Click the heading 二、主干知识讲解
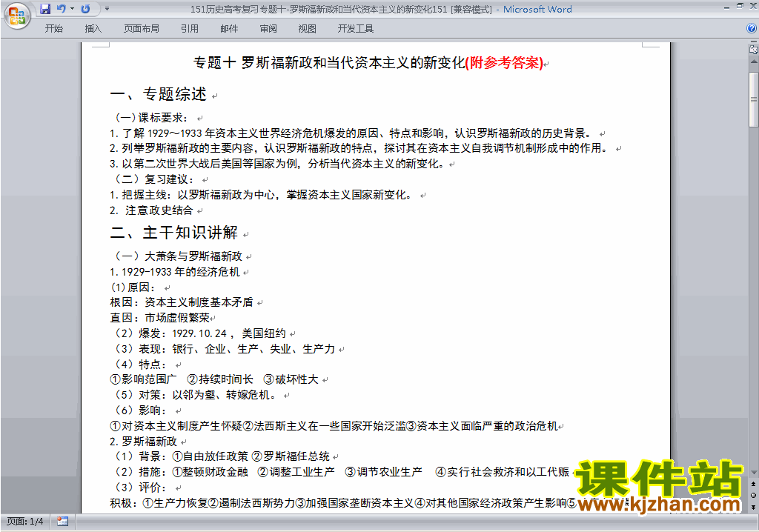 pyautogui.click(x=174, y=233)
